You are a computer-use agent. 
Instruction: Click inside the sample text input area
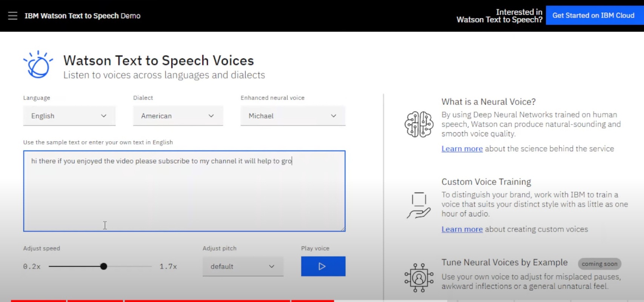(x=184, y=191)
